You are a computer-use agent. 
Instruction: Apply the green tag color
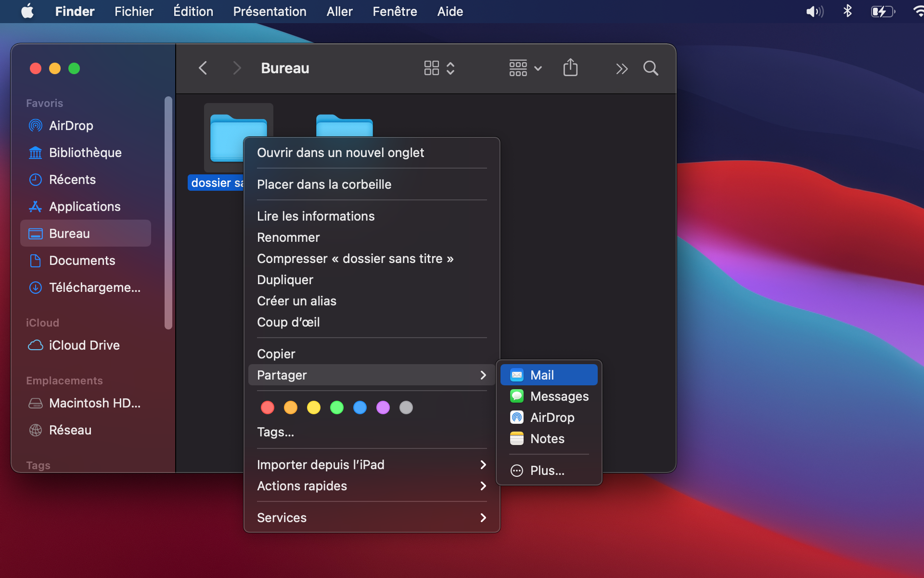coord(337,408)
